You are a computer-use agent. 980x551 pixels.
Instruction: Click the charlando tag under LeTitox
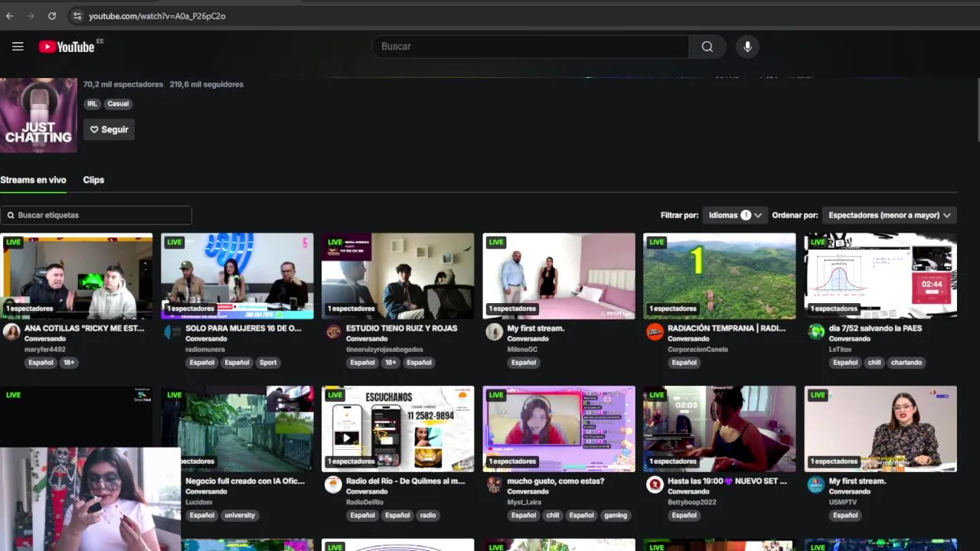(x=906, y=363)
